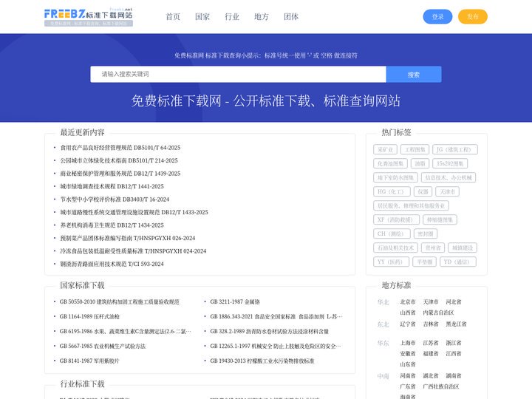Select the 居民服务、修理和其他服务业 hot tag

(412, 205)
